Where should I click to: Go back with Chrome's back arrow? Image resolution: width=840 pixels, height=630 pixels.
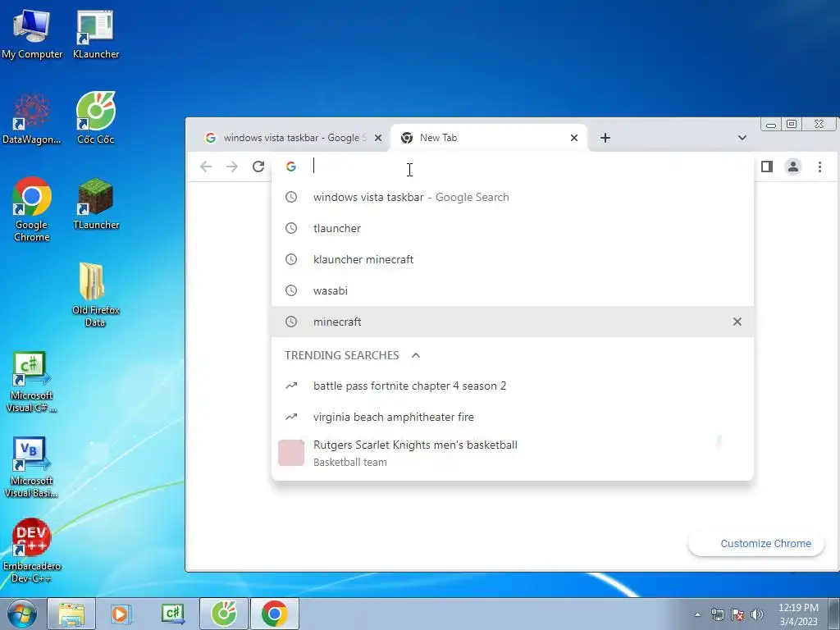pyautogui.click(x=206, y=167)
